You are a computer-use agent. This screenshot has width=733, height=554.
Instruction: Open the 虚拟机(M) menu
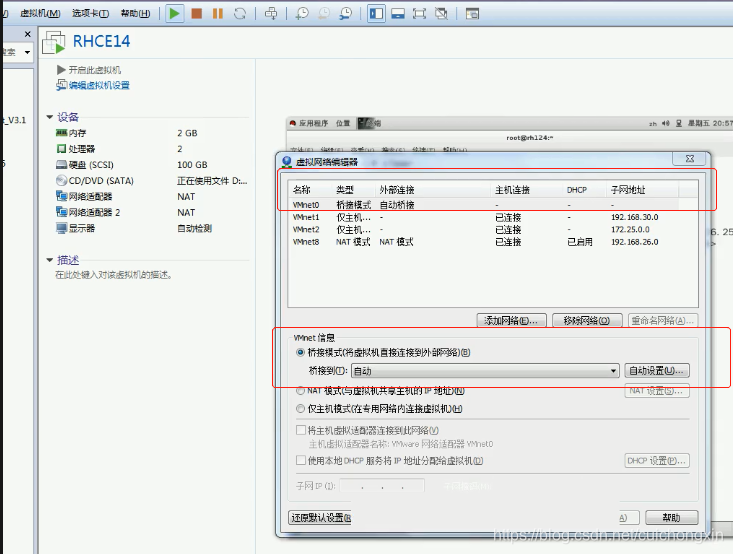[40, 14]
